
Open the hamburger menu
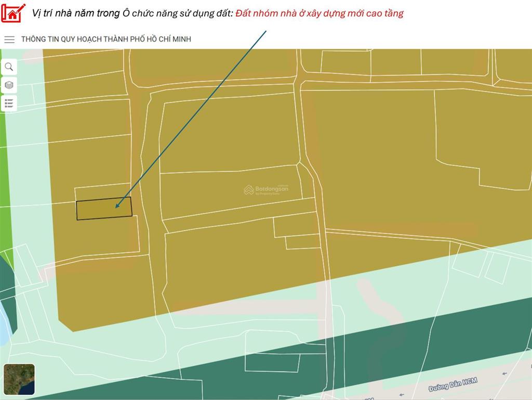pyautogui.click(x=9, y=40)
